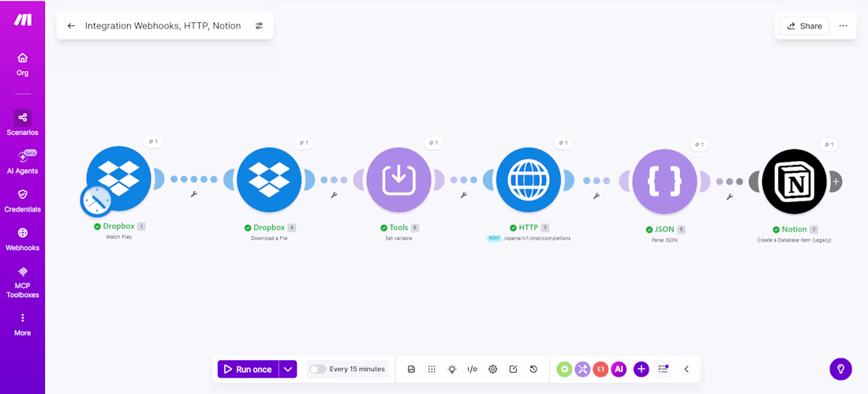The image size is (868, 394).
Task: Open the three-dot overflow menu
Action: (x=843, y=25)
